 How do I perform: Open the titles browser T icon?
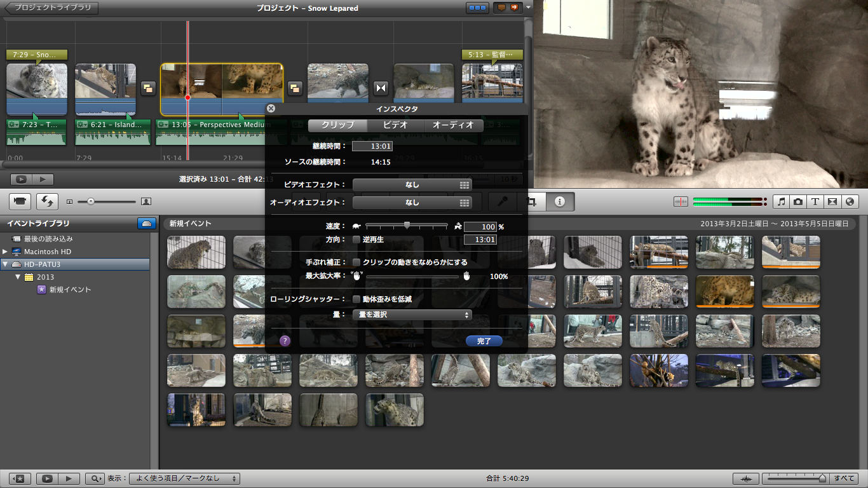815,201
